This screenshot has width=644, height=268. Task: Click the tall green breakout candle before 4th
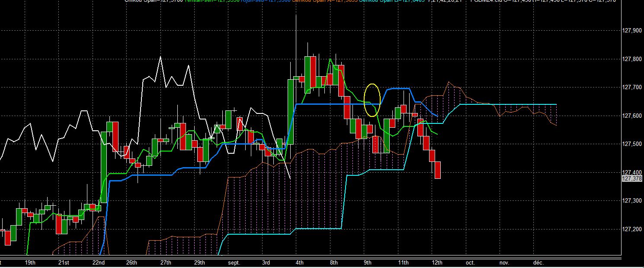(290, 112)
